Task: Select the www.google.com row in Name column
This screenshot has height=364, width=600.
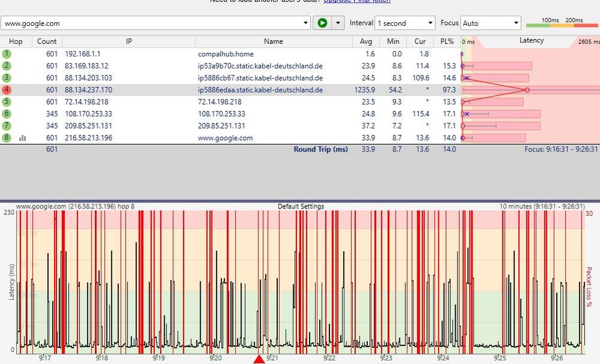Action: pyautogui.click(x=225, y=138)
